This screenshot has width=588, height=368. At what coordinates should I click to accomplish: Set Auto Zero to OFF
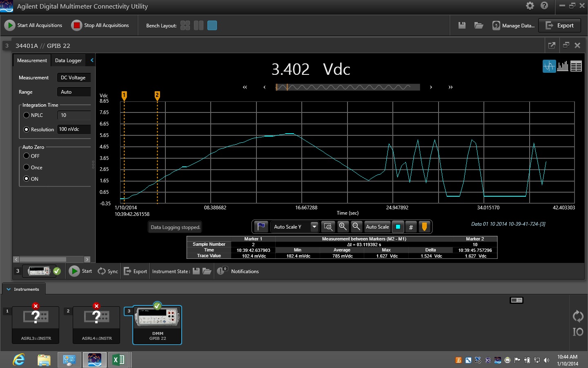click(x=27, y=156)
